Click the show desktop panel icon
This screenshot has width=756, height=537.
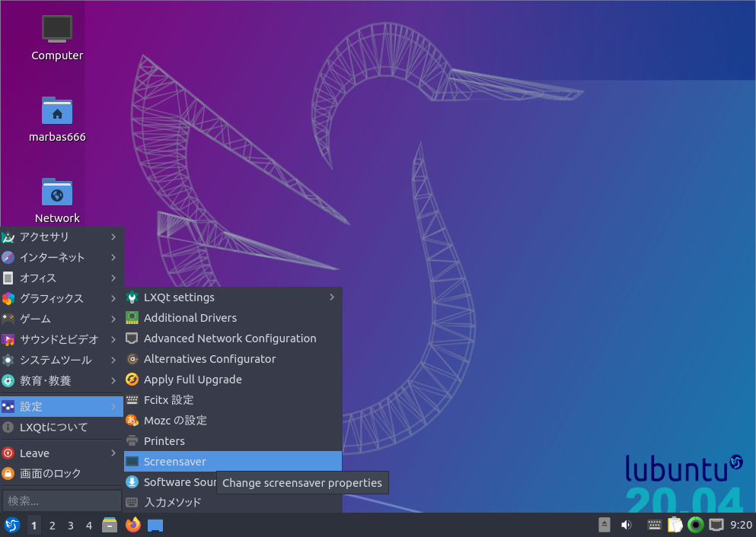[x=155, y=526]
